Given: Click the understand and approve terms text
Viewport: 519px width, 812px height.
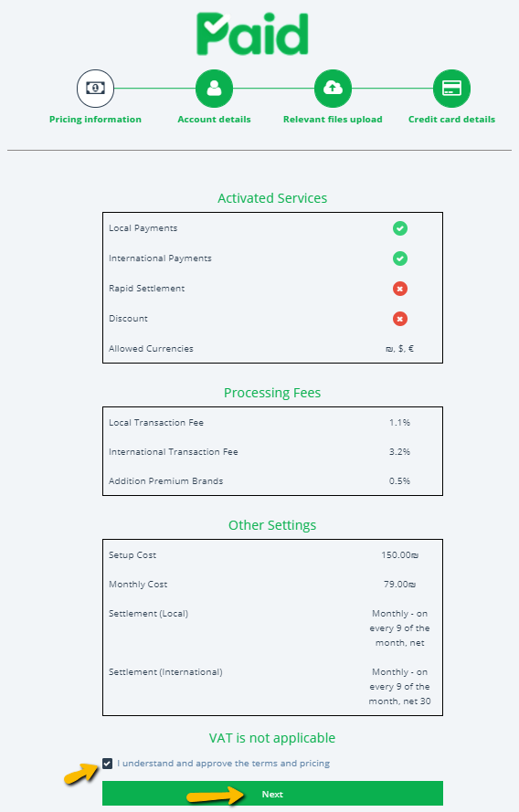Looking at the screenshot, I should coord(223,764).
